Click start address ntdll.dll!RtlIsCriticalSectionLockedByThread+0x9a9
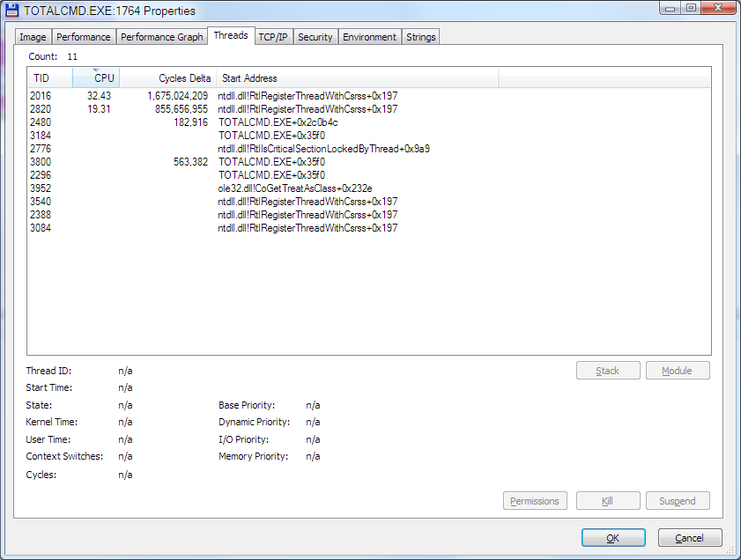Viewport: 741px width, 560px height. pyautogui.click(x=323, y=149)
